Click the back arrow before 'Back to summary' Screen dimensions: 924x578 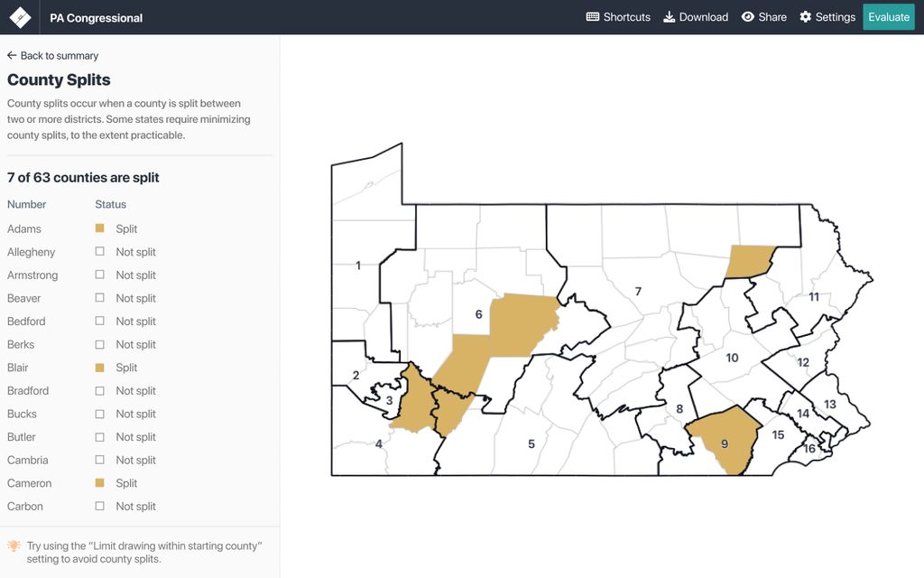pos(11,55)
